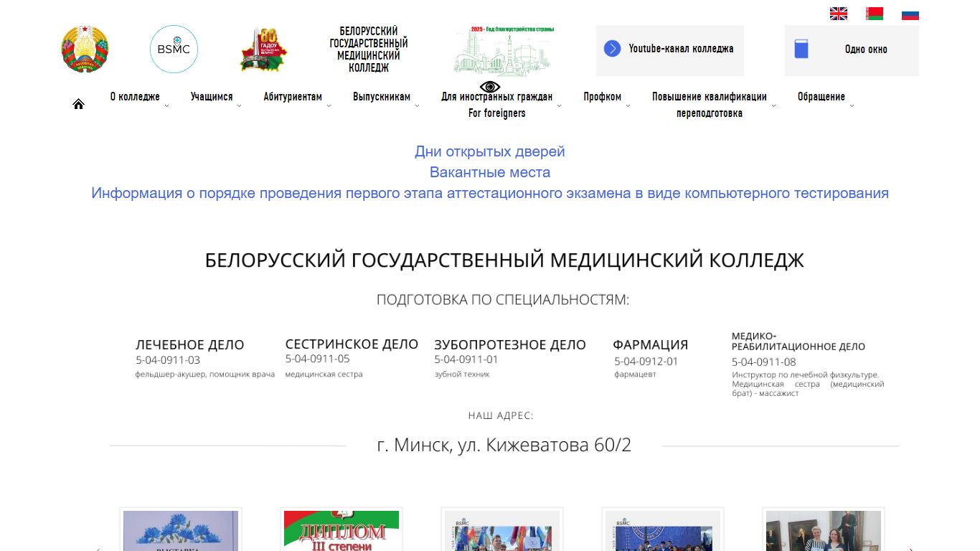The height and width of the screenshot is (551, 980).
Task: Select the Фармация specialty
Action: 651,345
